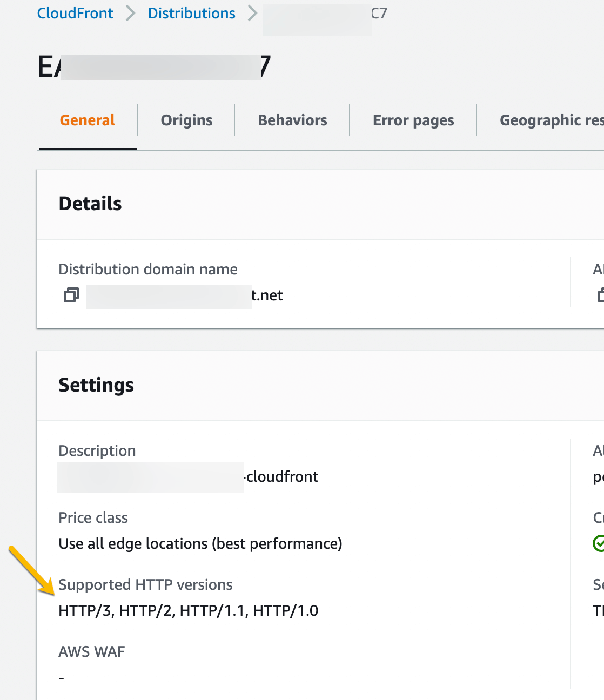Open the Distributions breadcrumb link
The image size is (604, 700).
pyautogui.click(x=191, y=13)
